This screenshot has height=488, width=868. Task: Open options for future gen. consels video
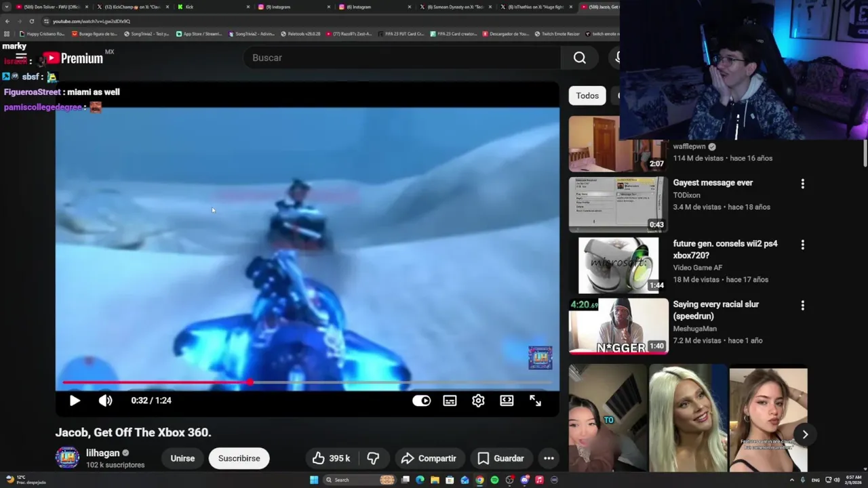(x=803, y=245)
